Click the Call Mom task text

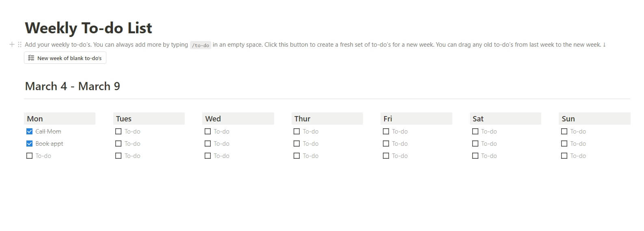tap(48, 132)
